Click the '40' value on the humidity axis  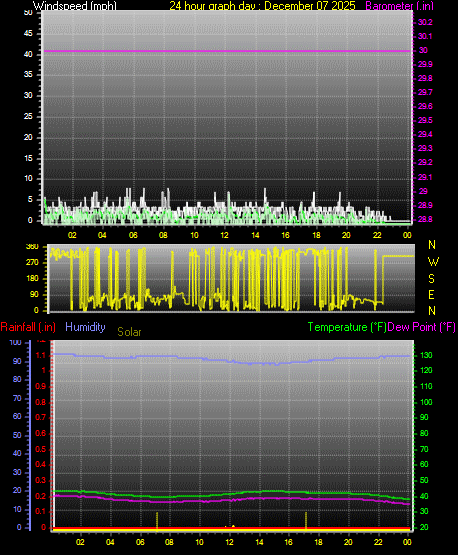[x=17, y=453]
